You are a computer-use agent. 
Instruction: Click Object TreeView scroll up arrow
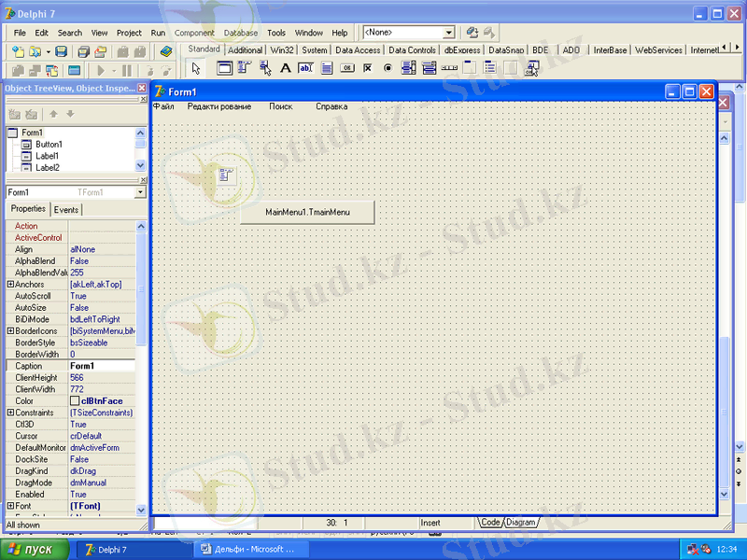click(x=140, y=133)
